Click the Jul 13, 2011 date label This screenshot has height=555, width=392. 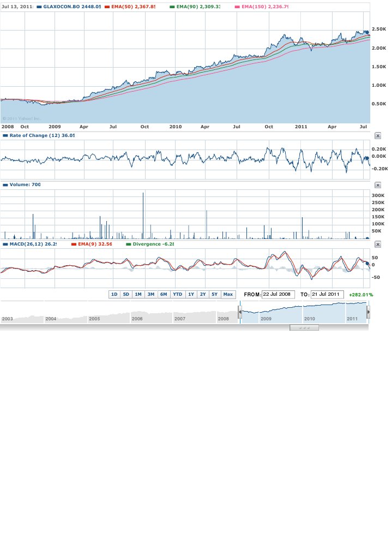(17, 7)
